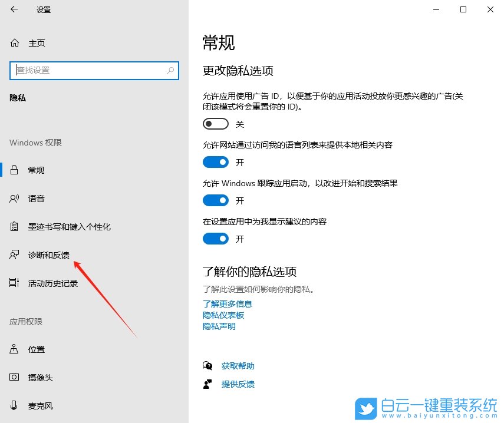Select the 活动历史记录 sidebar icon

click(x=13, y=283)
